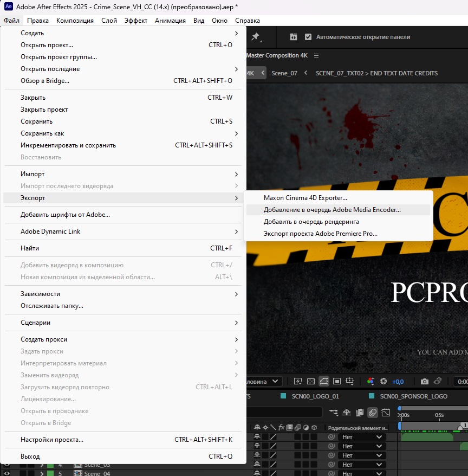Toggle mask and shape path visibility

(x=324, y=382)
